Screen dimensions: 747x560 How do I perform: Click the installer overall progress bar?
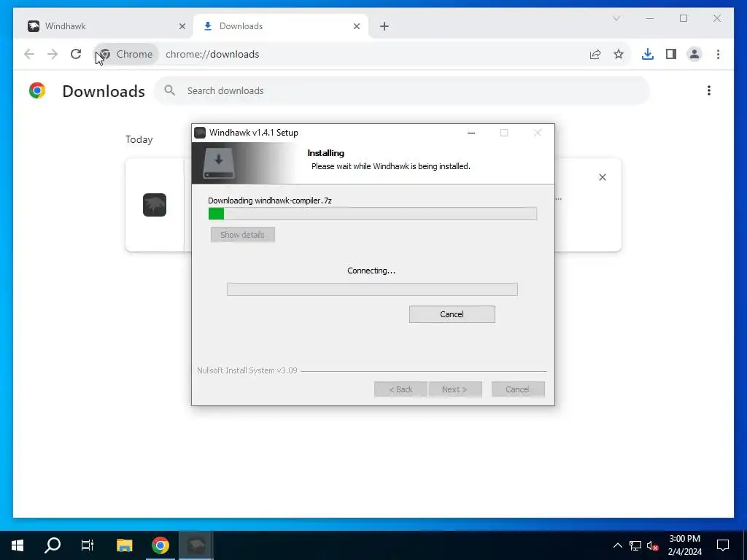[373, 214]
